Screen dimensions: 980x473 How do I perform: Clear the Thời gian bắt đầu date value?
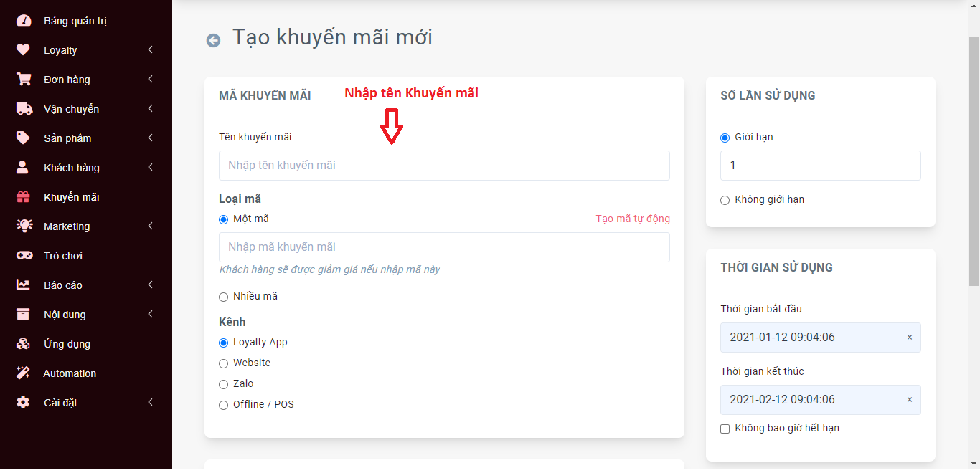[910, 338]
